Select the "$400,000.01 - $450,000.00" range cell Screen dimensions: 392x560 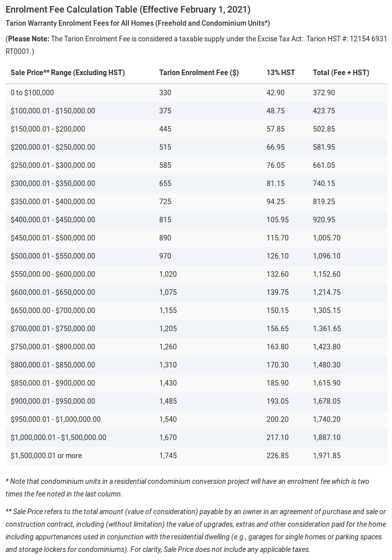pos(53,220)
